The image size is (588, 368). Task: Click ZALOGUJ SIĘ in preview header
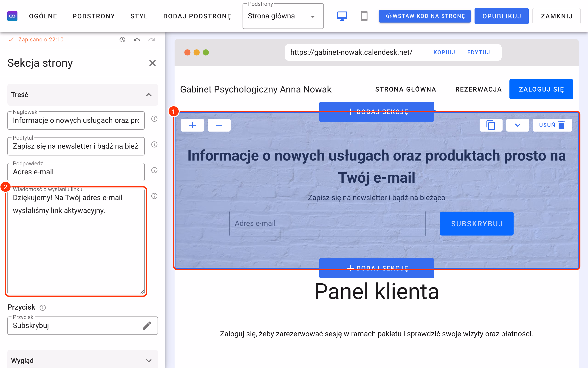click(541, 89)
